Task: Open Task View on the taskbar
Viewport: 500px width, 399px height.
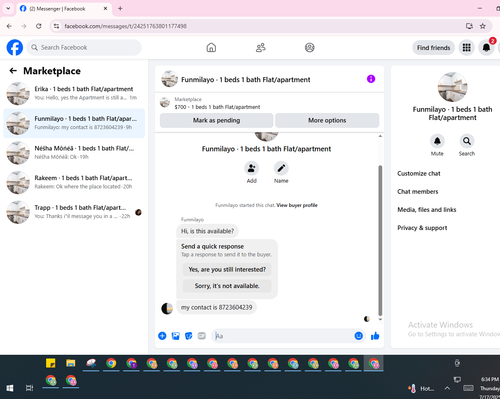Action: pos(30,388)
